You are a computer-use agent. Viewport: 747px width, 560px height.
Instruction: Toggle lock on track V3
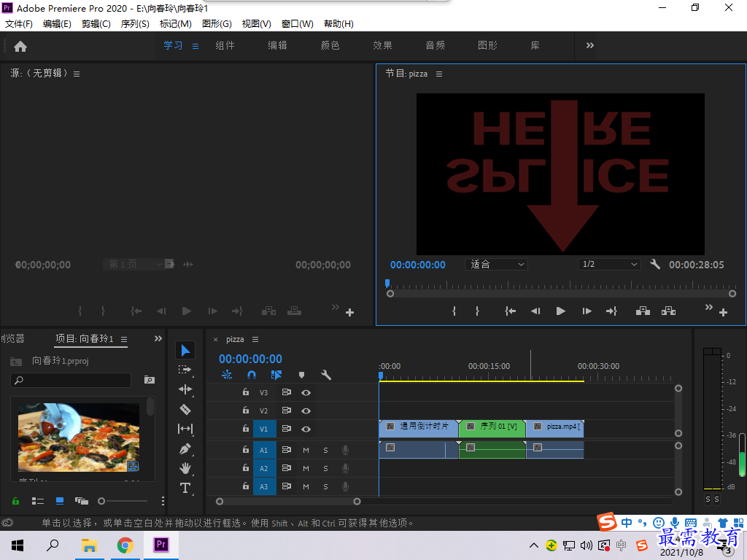pyautogui.click(x=245, y=392)
